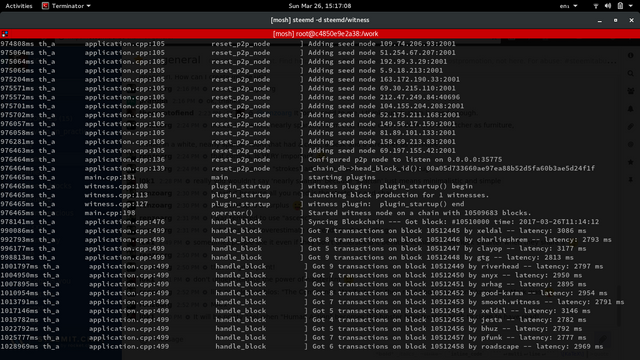Click the network status icon
Screen dimensions: 640x360
(596, 6)
